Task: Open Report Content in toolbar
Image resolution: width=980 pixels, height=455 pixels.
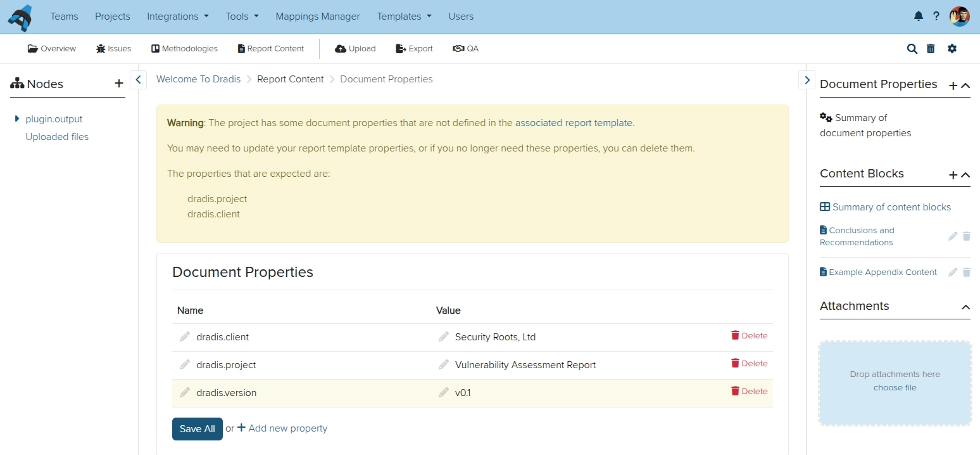Action: point(271,49)
